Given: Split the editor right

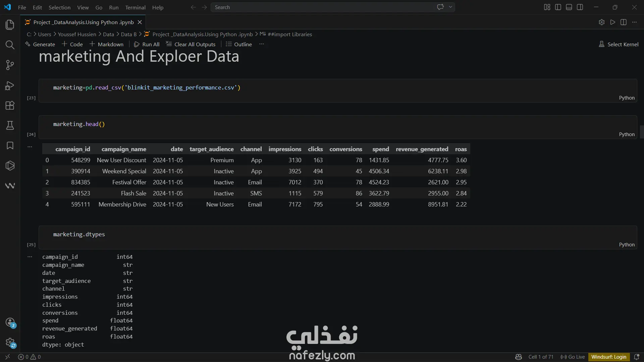Looking at the screenshot, I should (x=624, y=22).
